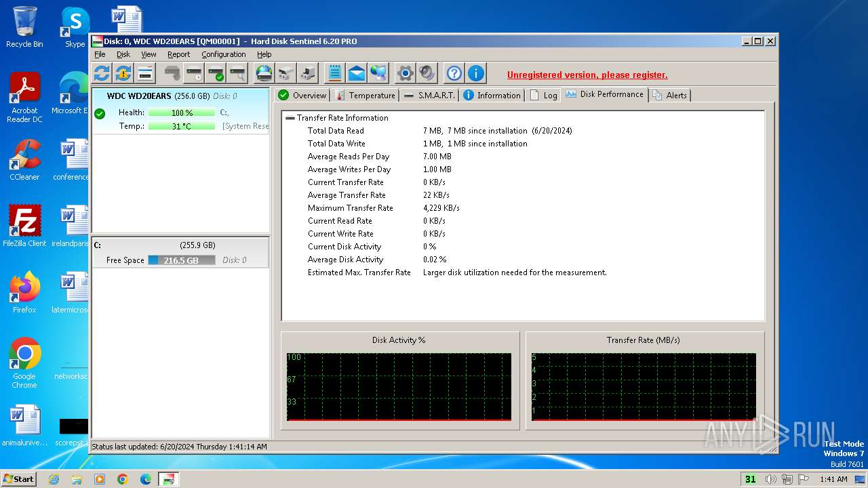The image size is (868, 488).
Task: Open the View menu
Action: tap(149, 54)
